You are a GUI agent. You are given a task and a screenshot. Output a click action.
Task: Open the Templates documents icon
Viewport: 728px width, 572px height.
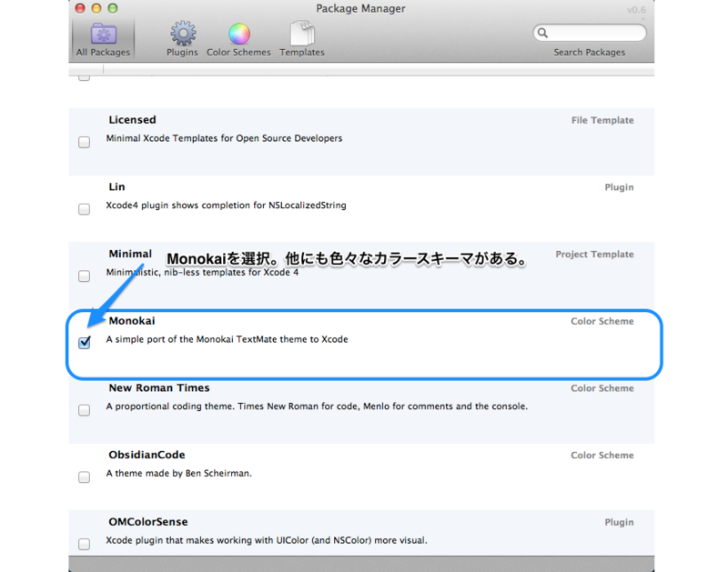tap(302, 33)
